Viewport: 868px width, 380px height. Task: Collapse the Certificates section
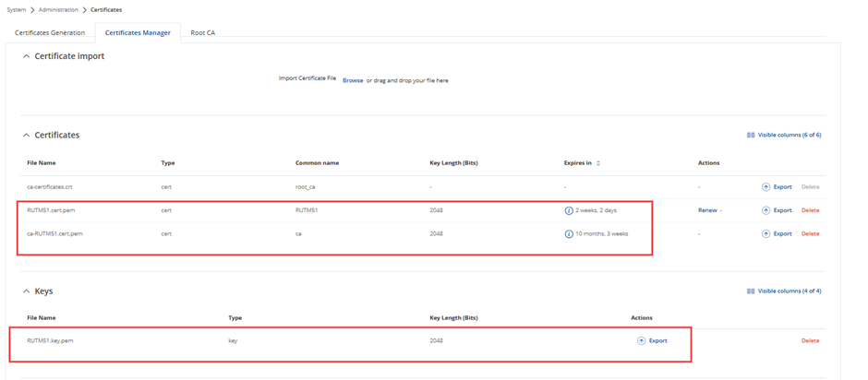[26, 136]
